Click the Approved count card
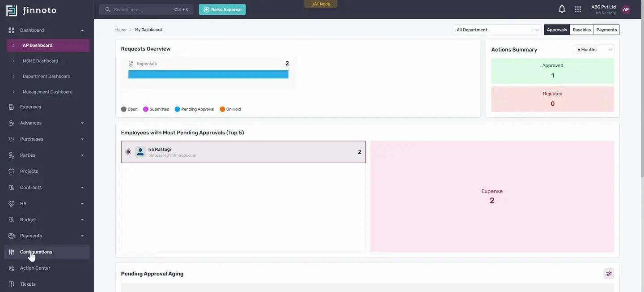 click(x=553, y=71)
